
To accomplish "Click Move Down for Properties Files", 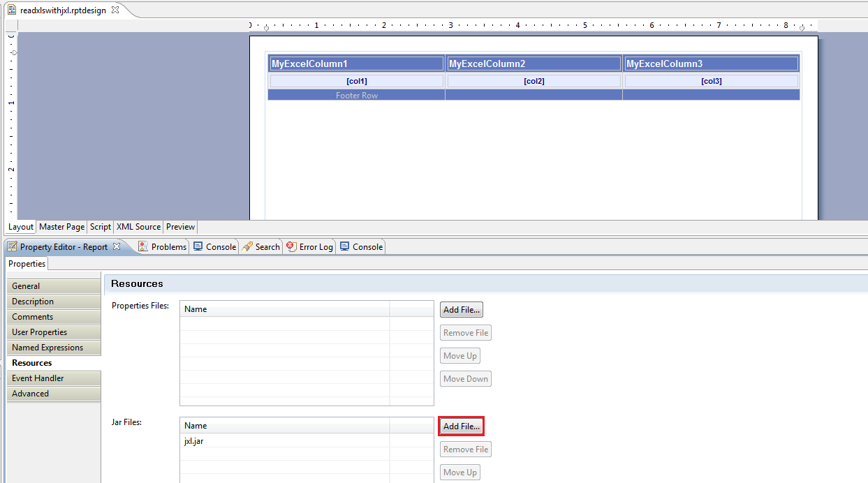I will click(466, 379).
